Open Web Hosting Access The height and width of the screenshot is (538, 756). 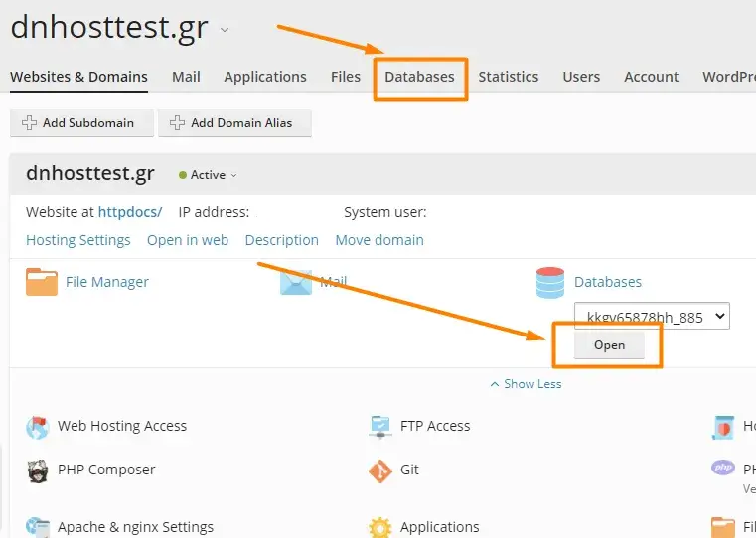[x=122, y=426]
